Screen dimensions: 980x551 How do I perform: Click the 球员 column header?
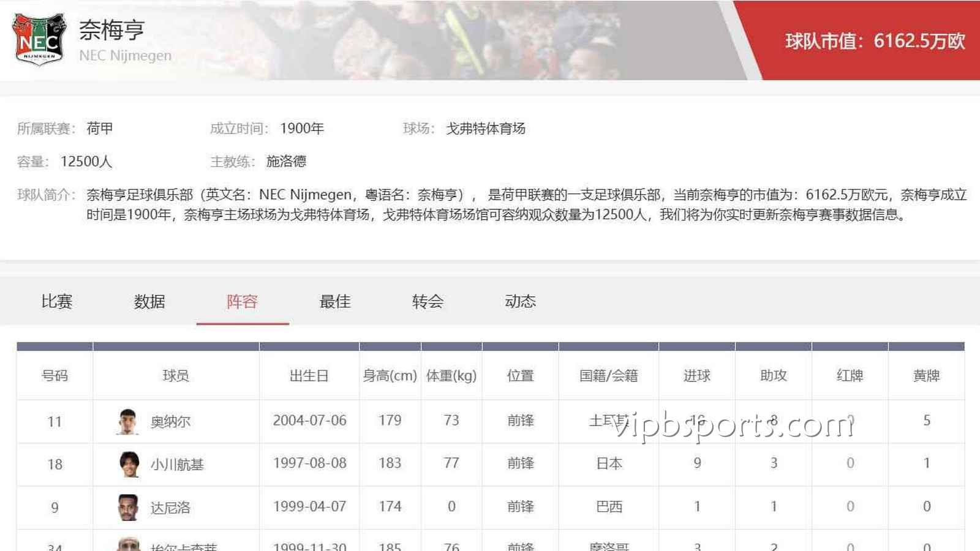[x=176, y=375]
